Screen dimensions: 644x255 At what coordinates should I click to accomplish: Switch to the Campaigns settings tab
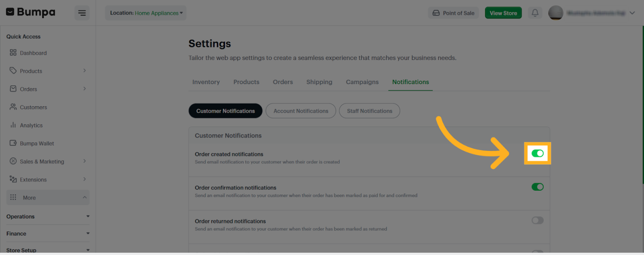(362, 82)
